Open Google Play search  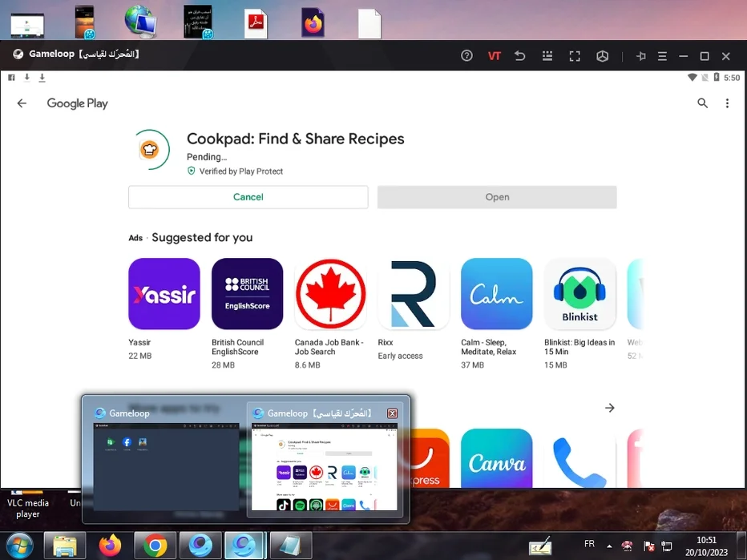[x=703, y=103]
